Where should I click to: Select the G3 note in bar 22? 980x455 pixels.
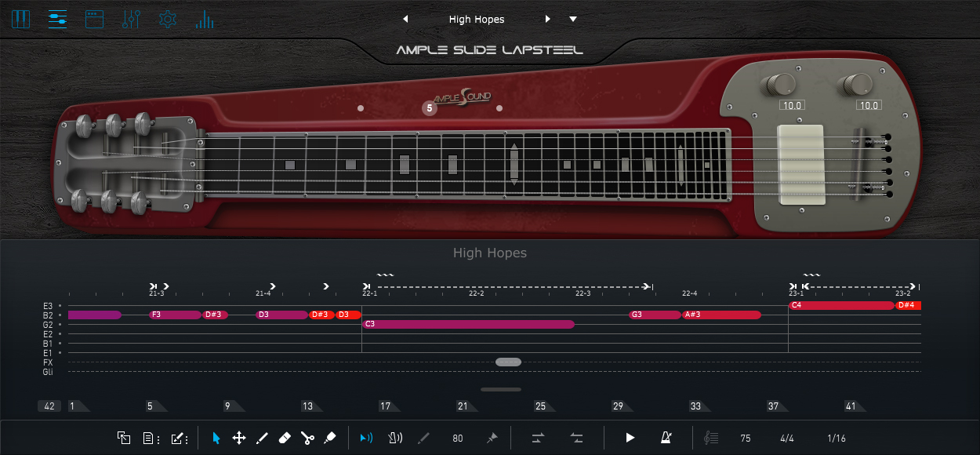point(655,315)
